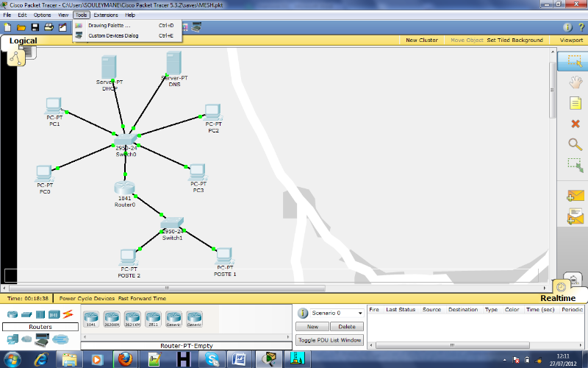Click the scenario information i icon
This screenshot has height=368, width=588.
pyautogui.click(x=302, y=313)
